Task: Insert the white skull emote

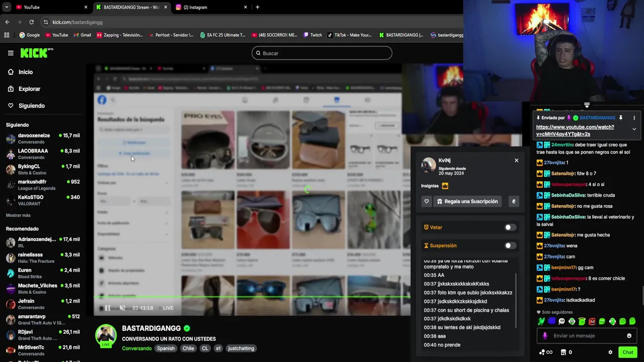Action: coord(561,321)
